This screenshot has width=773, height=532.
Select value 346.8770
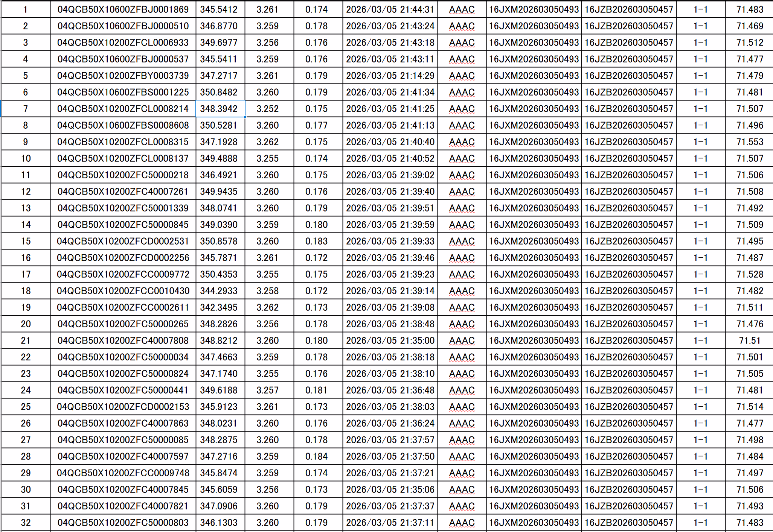[x=220, y=26]
